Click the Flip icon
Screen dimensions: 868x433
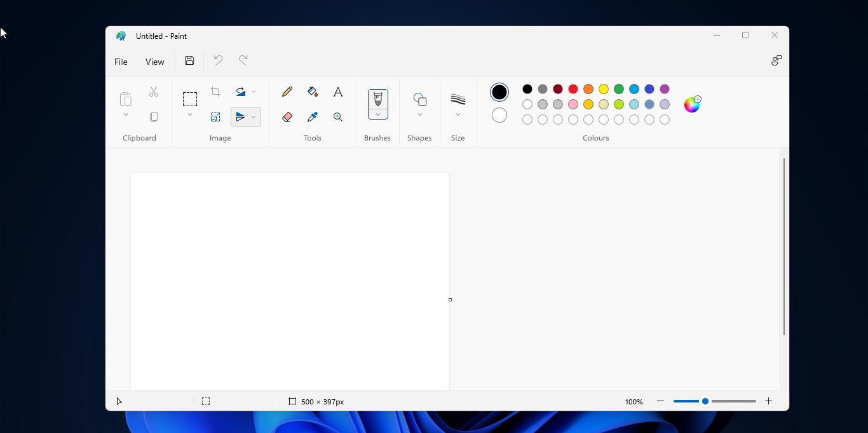pyautogui.click(x=240, y=117)
